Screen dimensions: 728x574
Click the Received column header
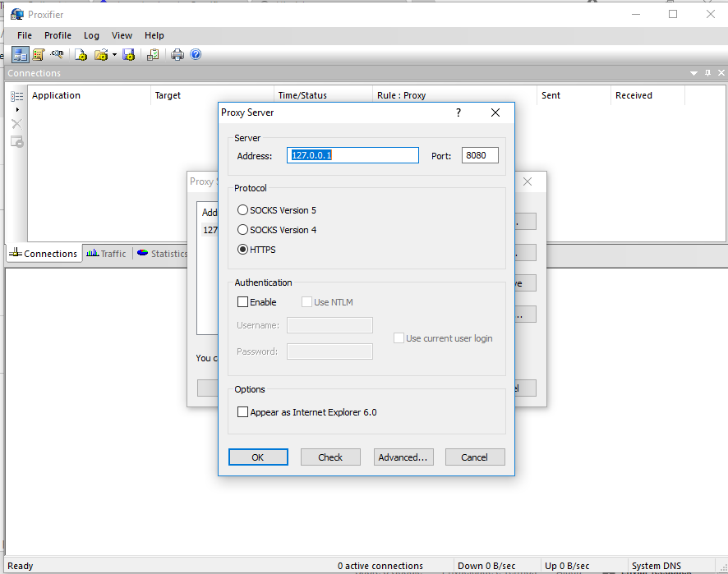pos(648,95)
